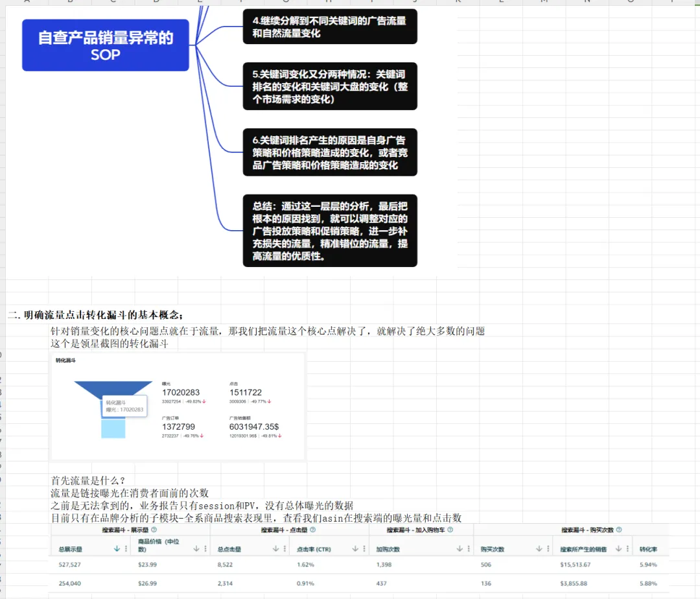Click the CTR value 1.62%
This screenshot has width=700, height=599.
[x=305, y=565]
